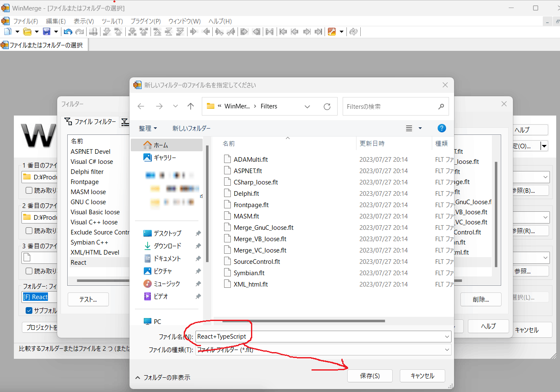The height and width of the screenshot is (392, 560).
Task: Click the All Left toolbar icon
Action: click(256, 32)
